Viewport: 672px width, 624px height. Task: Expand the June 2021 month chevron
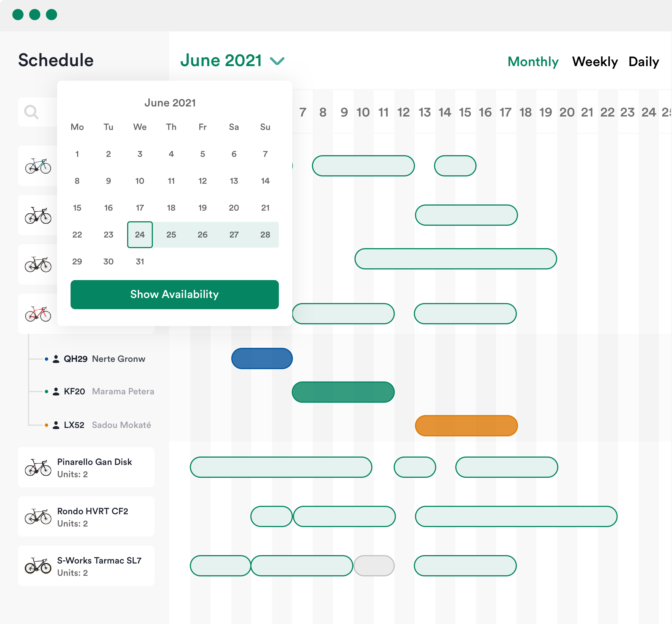click(x=277, y=61)
